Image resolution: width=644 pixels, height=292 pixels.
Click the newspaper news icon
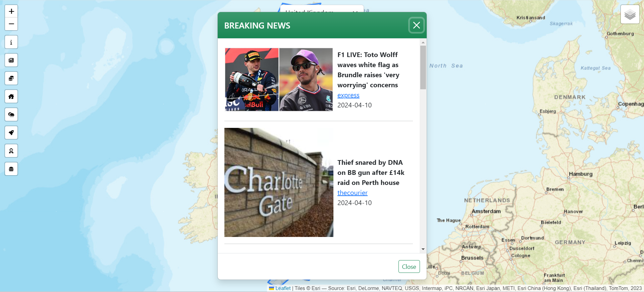(x=11, y=60)
